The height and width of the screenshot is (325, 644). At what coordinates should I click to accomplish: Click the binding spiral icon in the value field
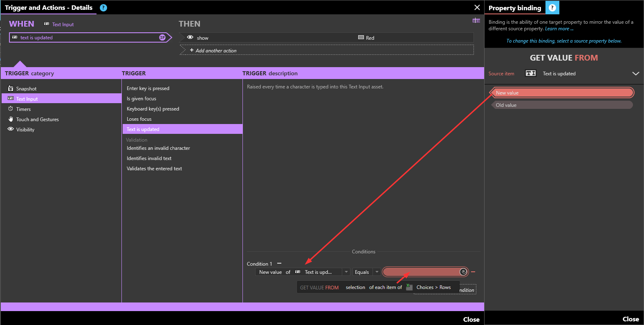[463, 272]
